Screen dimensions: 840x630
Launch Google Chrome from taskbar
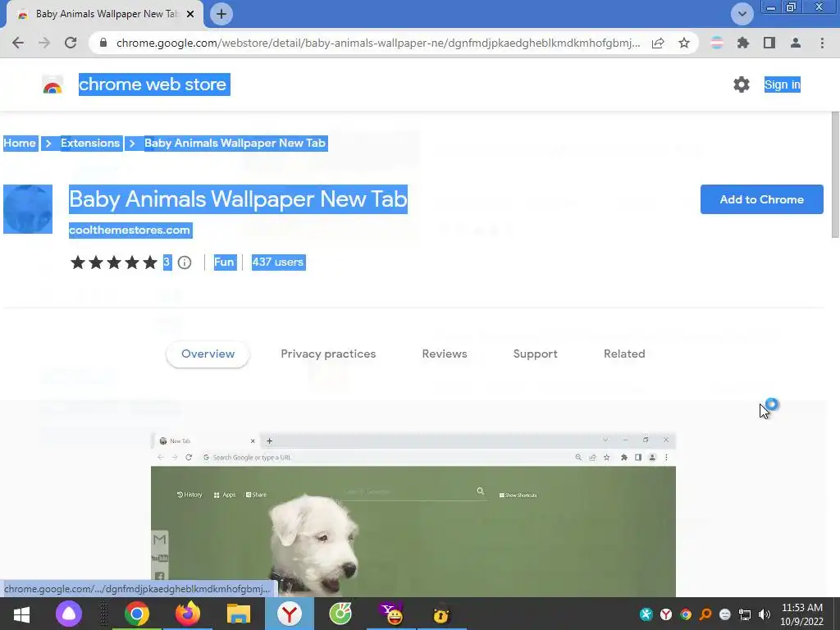tap(137, 614)
